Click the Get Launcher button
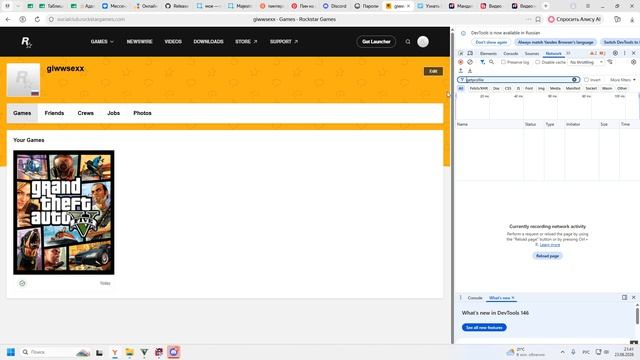 (x=376, y=42)
